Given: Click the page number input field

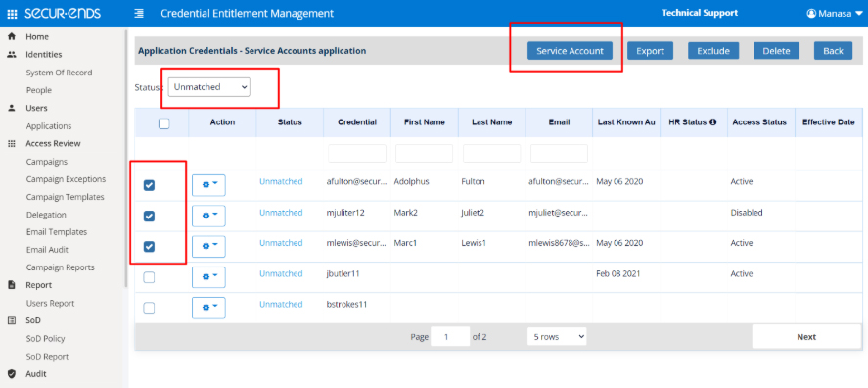Looking at the screenshot, I should [x=450, y=336].
